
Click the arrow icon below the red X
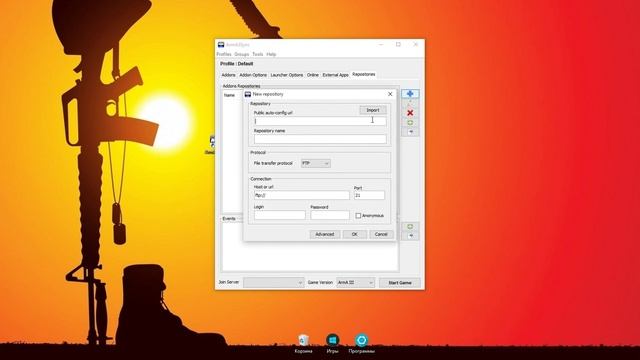click(410, 132)
